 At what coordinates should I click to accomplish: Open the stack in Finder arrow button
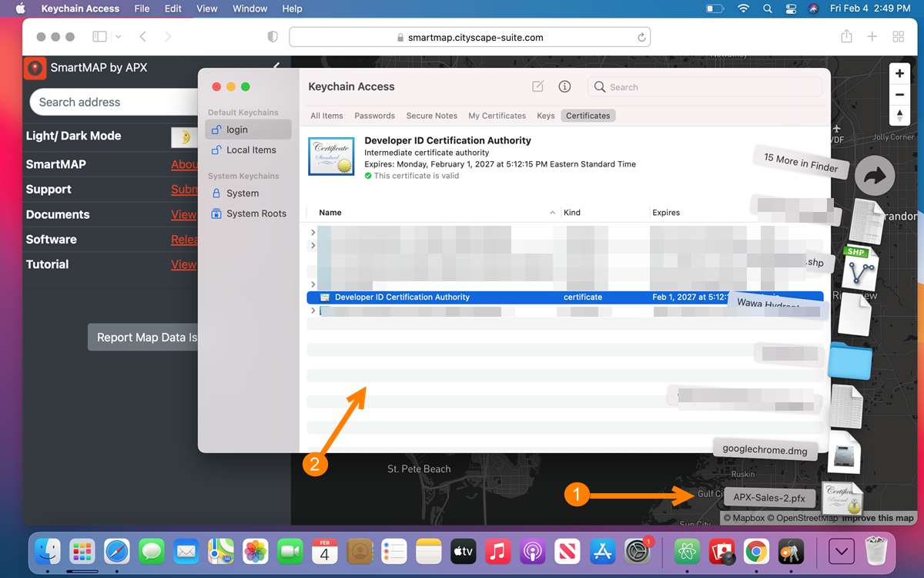click(x=875, y=176)
